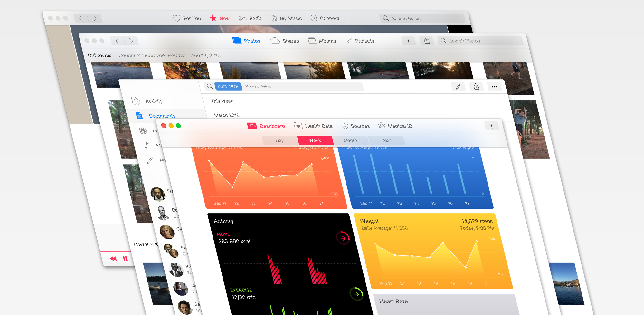
Task: Open the Sources tab in Health window
Action: click(355, 126)
